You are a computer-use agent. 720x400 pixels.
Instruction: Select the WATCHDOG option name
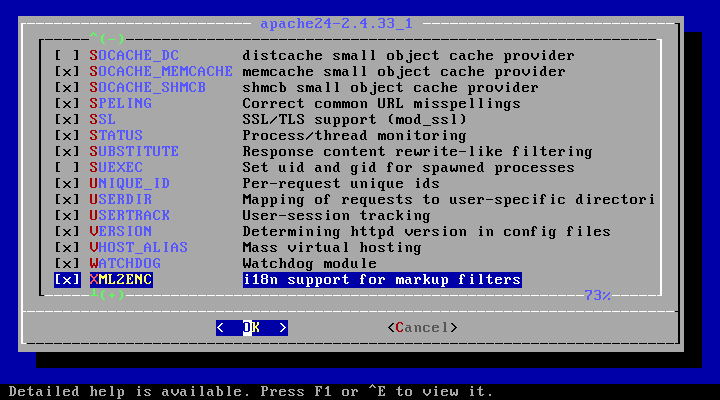125,264
